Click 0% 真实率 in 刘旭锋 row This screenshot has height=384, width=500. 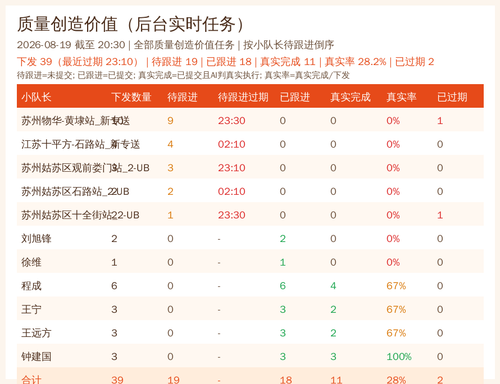tap(393, 239)
